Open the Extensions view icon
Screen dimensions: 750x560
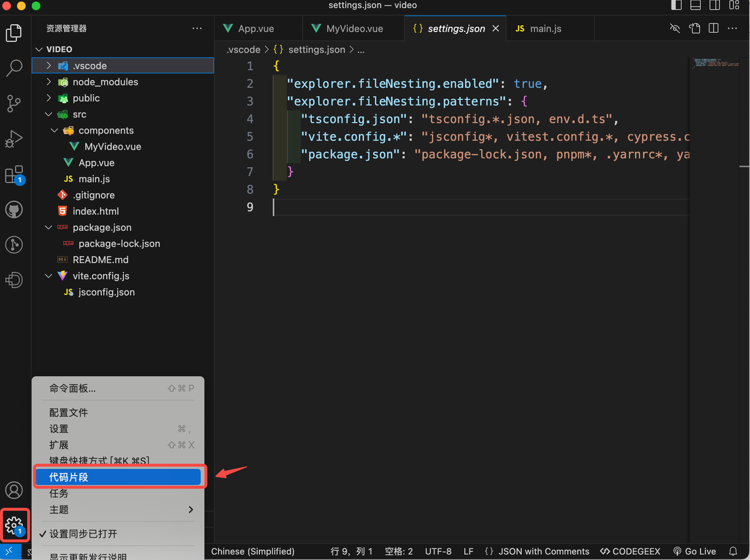[14, 175]
